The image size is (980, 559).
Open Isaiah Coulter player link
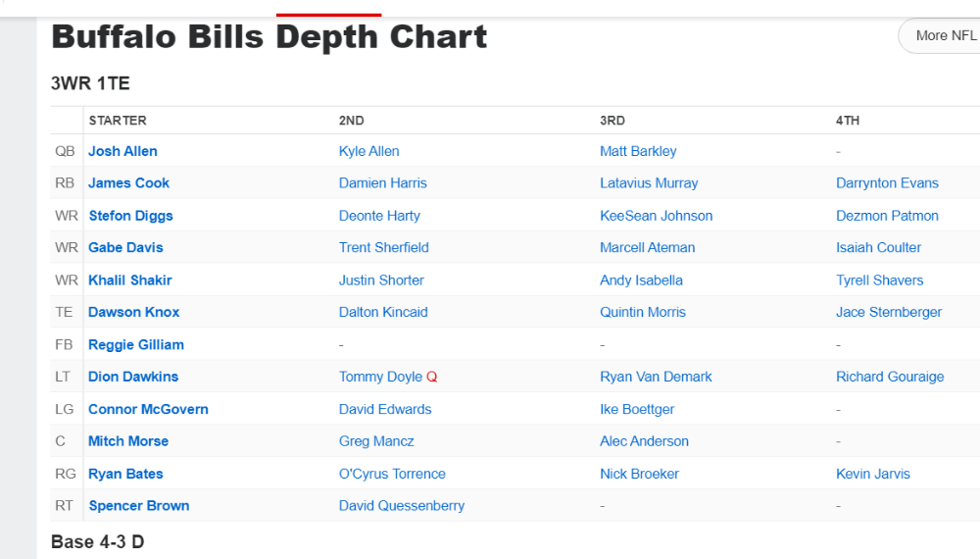(x=879, y=247)
